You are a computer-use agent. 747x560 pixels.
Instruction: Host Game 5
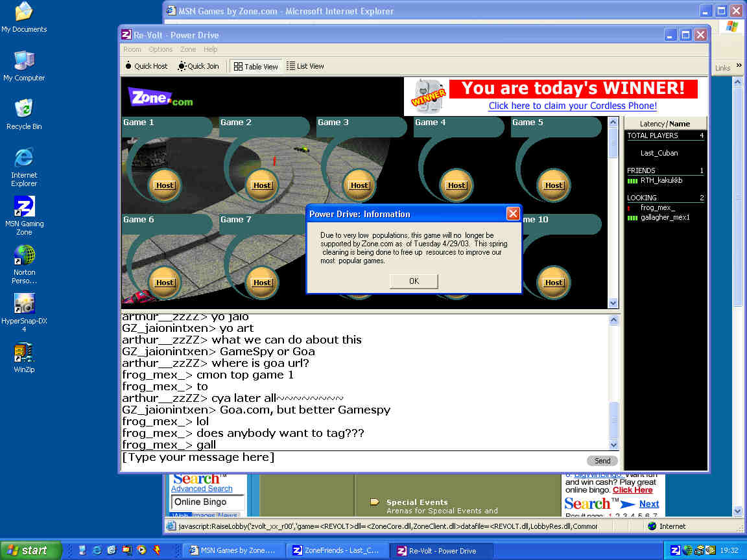click(x=554, y=185)
